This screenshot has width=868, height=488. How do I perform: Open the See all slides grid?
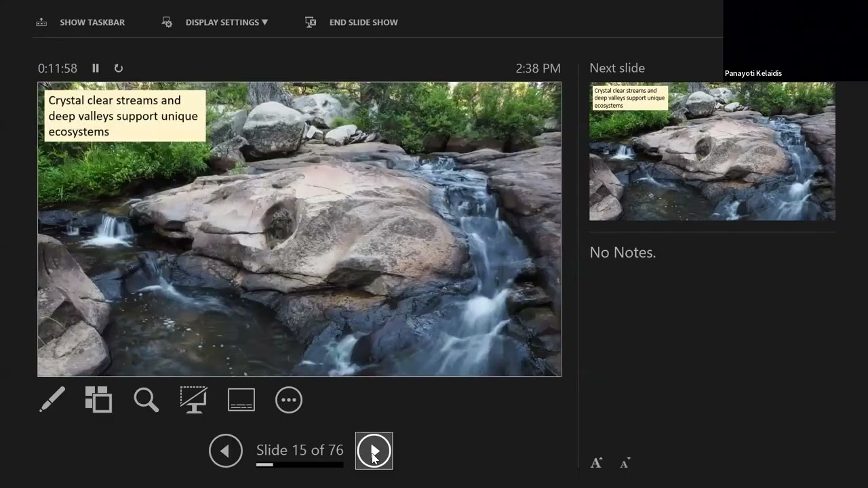pyautogui.click(x=99, y=400)
